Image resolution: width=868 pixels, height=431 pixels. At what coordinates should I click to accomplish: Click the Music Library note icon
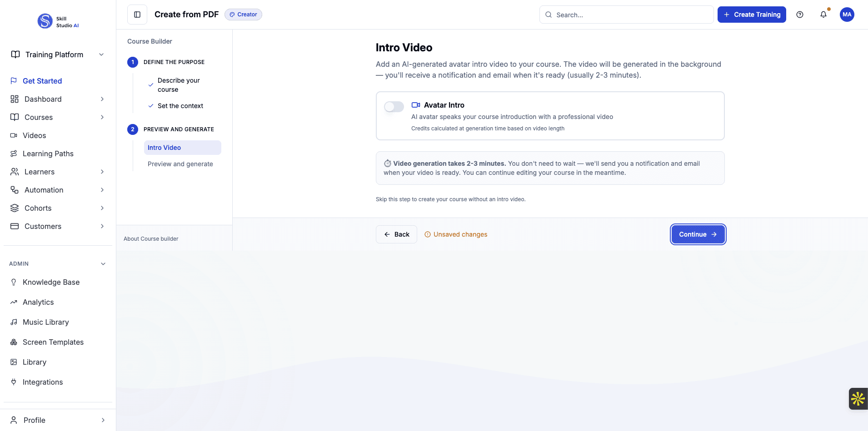coord(14,322)
